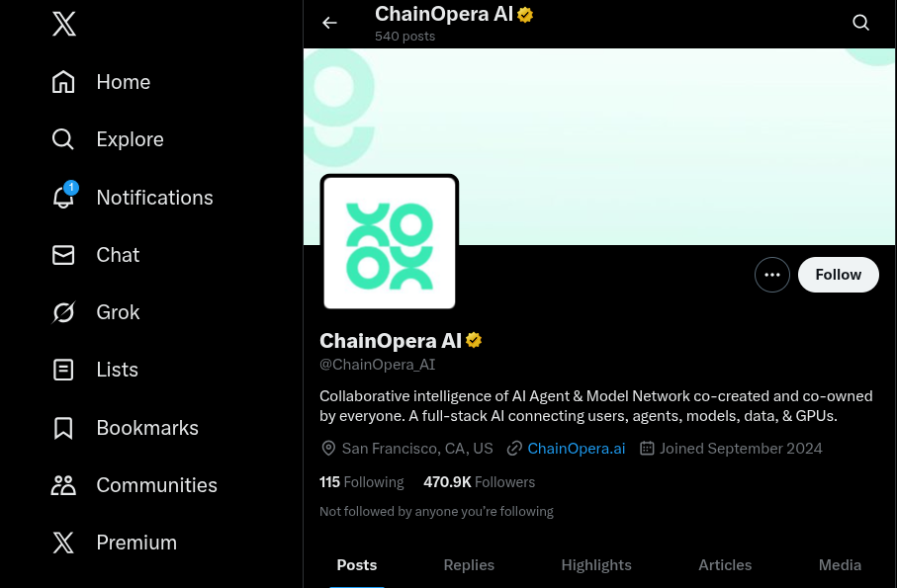Image resolution: width=897 pixels, height=588 pixels.
Task: Click the back arrow in header
Action: (x=329, y=23)
